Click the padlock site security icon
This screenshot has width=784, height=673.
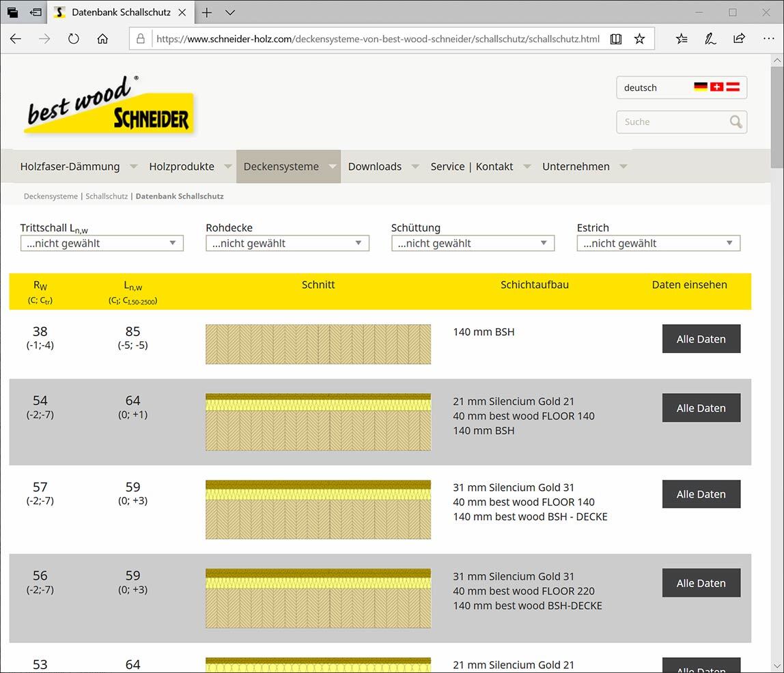141,38
